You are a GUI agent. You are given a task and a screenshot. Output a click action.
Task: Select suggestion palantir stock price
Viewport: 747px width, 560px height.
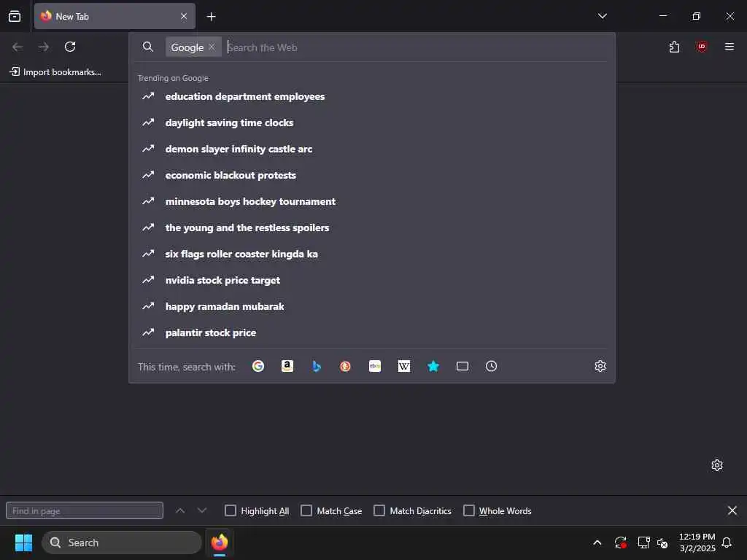(371, 332)
